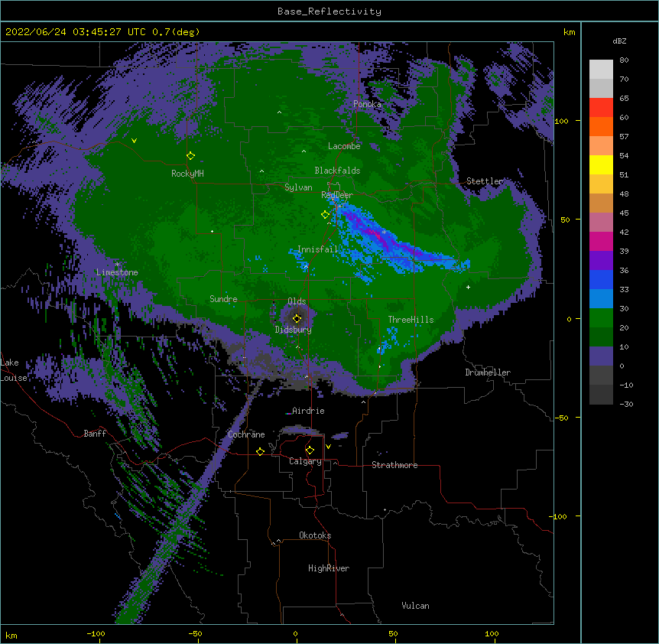Click the blue echo cell near ThreeHills
Screen dimensions: 659x644
pos(390,340)
